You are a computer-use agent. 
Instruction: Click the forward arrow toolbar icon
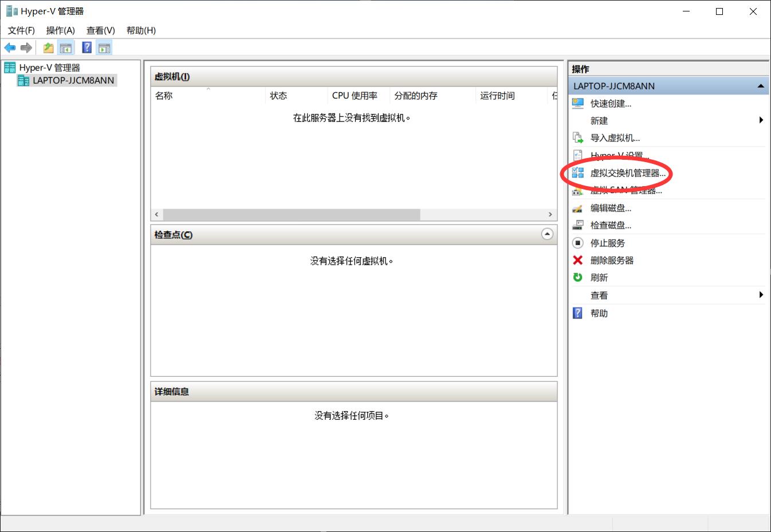point(26,48)
